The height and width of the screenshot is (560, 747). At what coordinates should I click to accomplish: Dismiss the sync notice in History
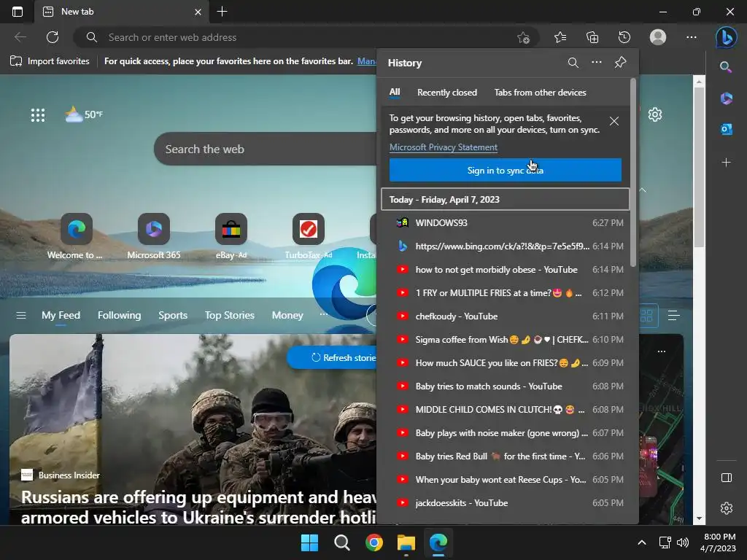(x=614, y=122)
